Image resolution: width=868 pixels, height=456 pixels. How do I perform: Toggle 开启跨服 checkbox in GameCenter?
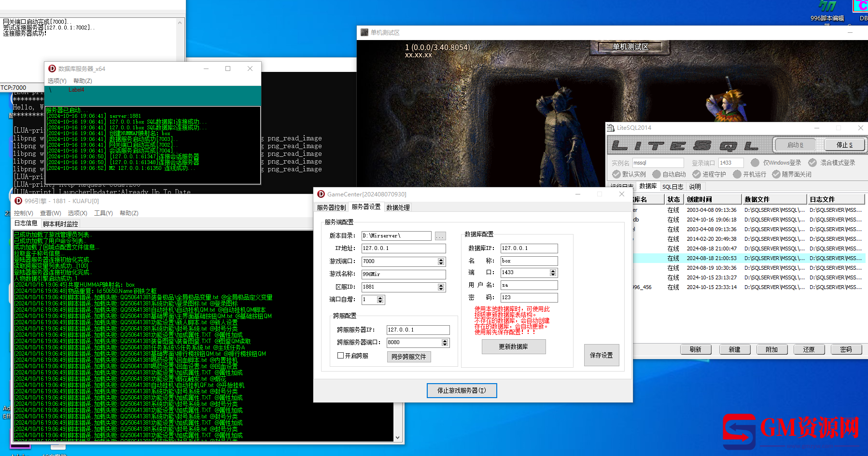click(x=340, y=356)
